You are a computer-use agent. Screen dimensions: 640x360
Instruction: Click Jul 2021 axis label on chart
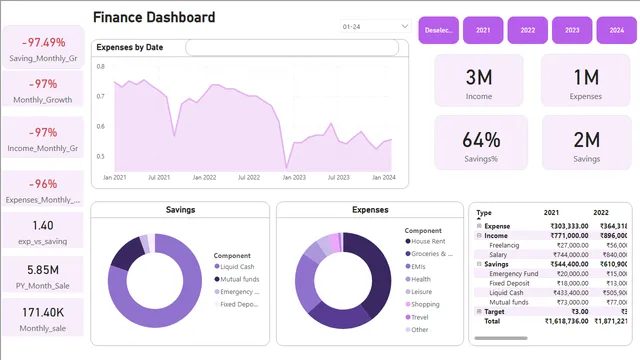[159, 178]
